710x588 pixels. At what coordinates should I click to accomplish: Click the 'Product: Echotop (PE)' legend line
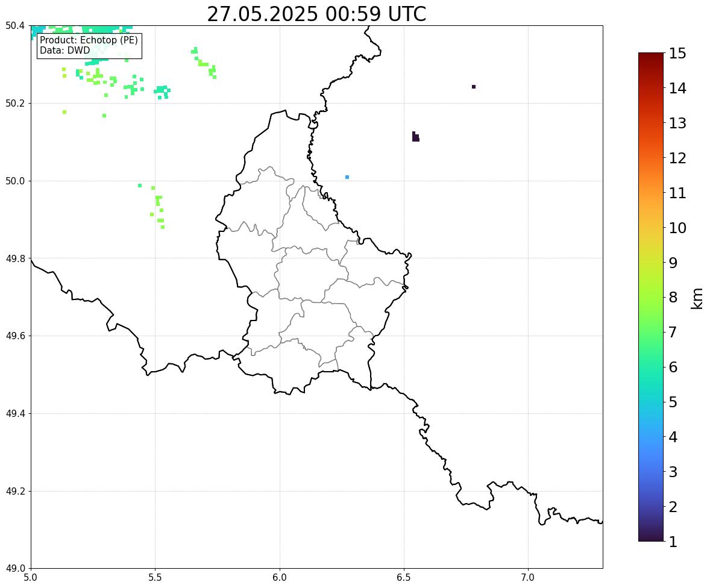89,40
